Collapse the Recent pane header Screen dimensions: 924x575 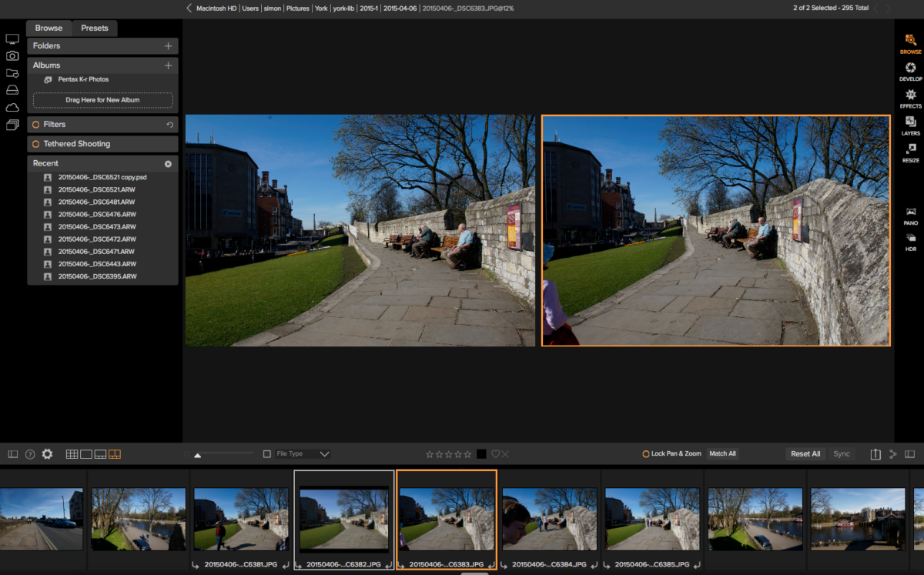(x=102, y=163)
